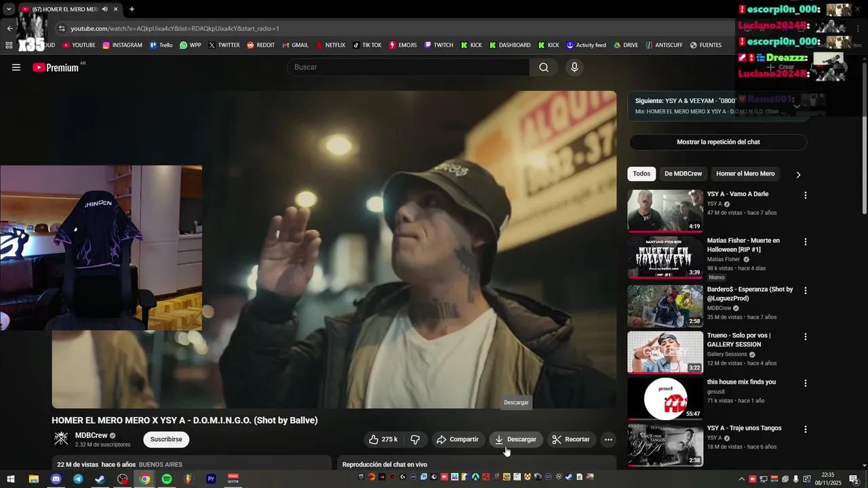Start voice search with the microphone
The height and width of the screenshot is (488, 868).
coord(574,67)
